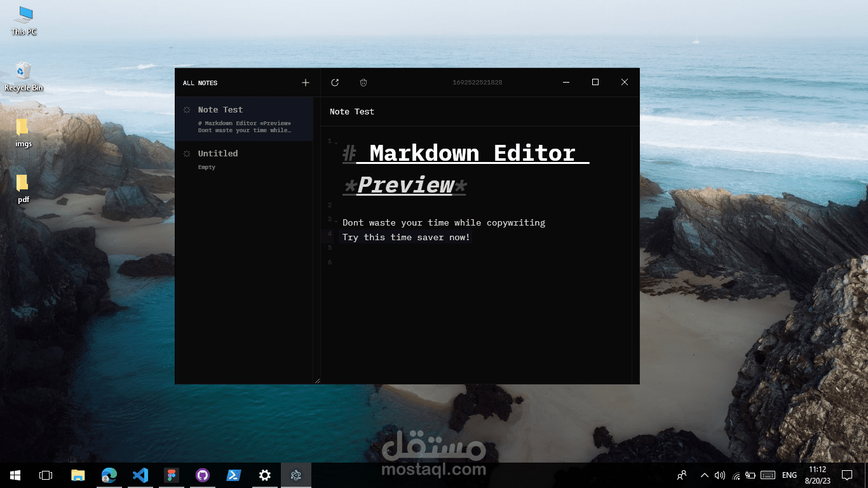Click the refresh icon in the toolbar
Screen dimensions: 868x488
335,83
